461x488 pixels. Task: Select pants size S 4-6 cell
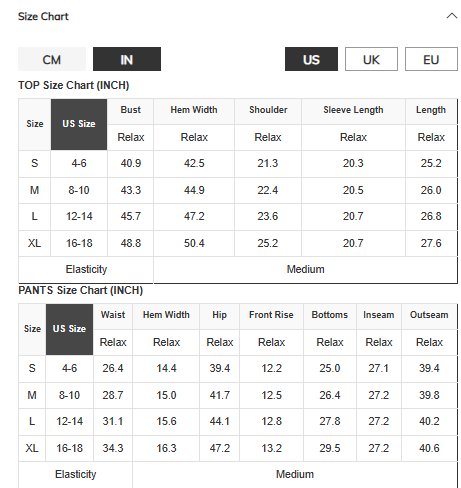(x=69, y=368)
